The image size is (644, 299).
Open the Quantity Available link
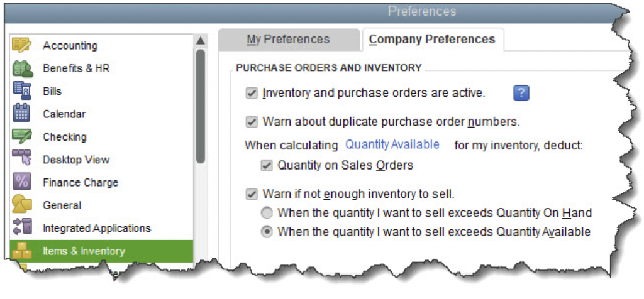(392, 144)
